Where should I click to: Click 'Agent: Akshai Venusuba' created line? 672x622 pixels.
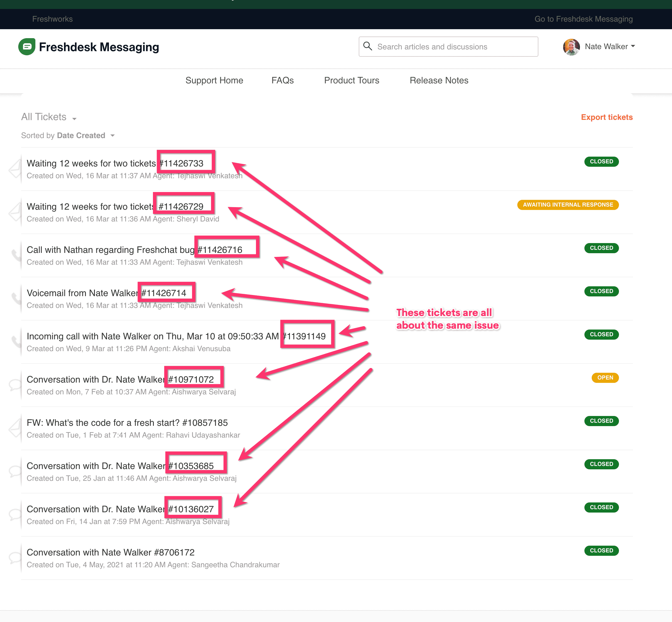tap(129, 349)
